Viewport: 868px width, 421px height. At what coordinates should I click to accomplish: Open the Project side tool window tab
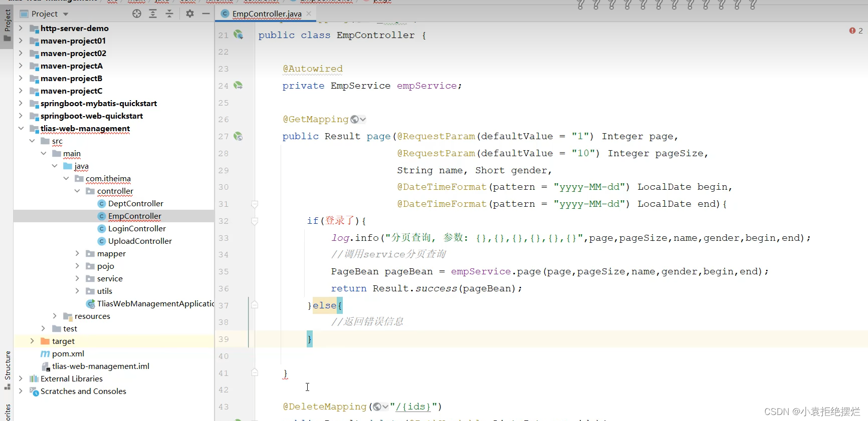point(7,26)
